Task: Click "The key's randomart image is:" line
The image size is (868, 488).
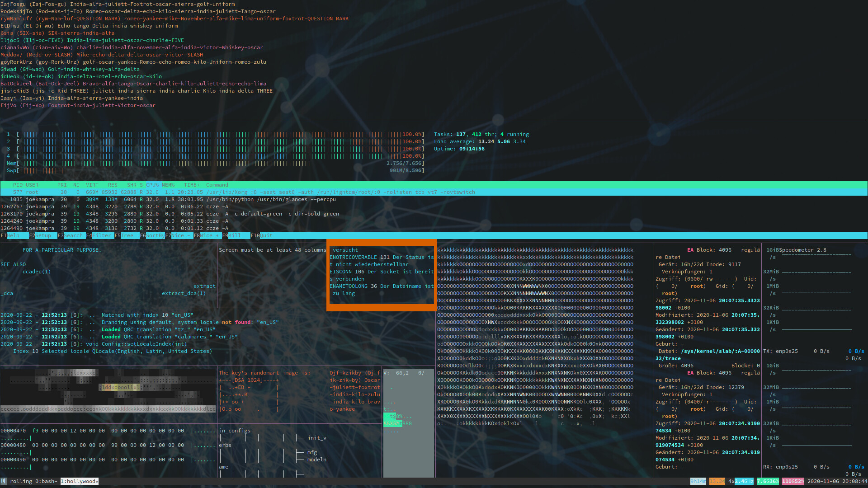Action: [x=264, y=373]
